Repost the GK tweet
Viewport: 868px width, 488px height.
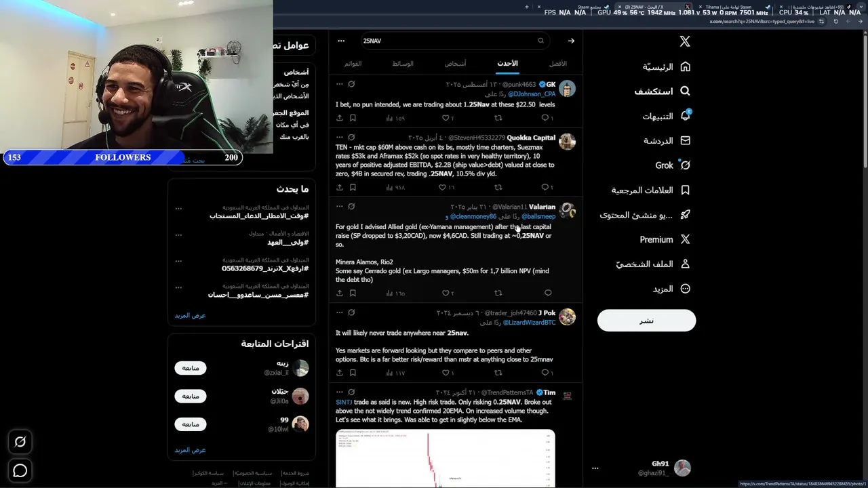pyautogui.click(x=498, y=118)
